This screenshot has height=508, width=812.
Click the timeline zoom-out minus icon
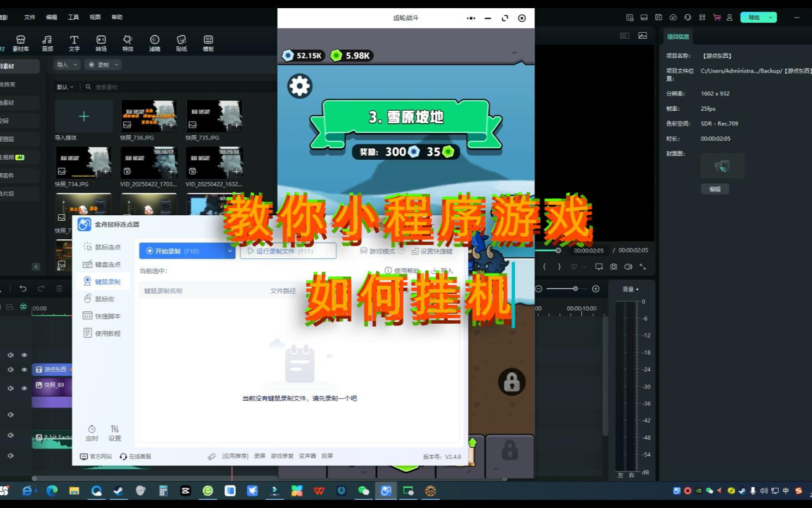click(539, 288)
